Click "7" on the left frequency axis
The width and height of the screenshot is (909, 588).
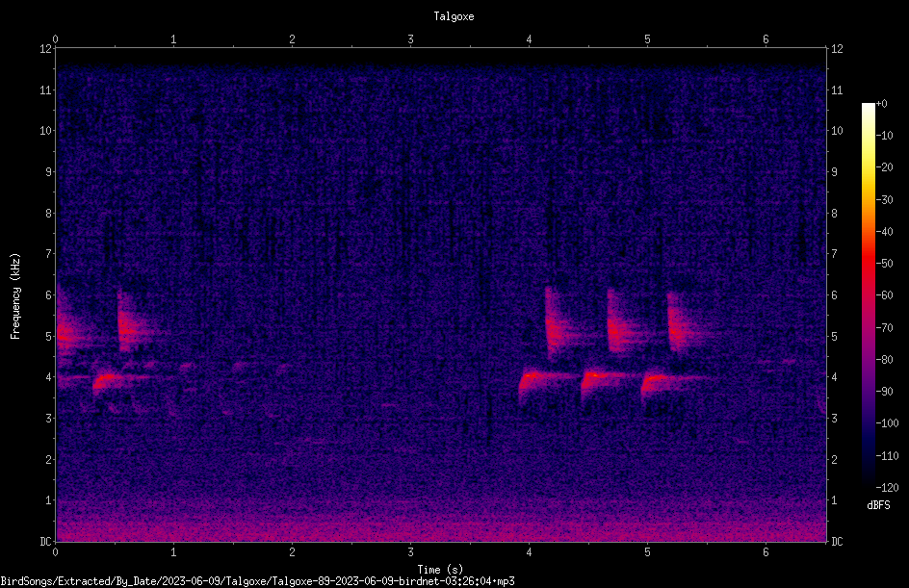pyautogui.click(x=48, y=254)
